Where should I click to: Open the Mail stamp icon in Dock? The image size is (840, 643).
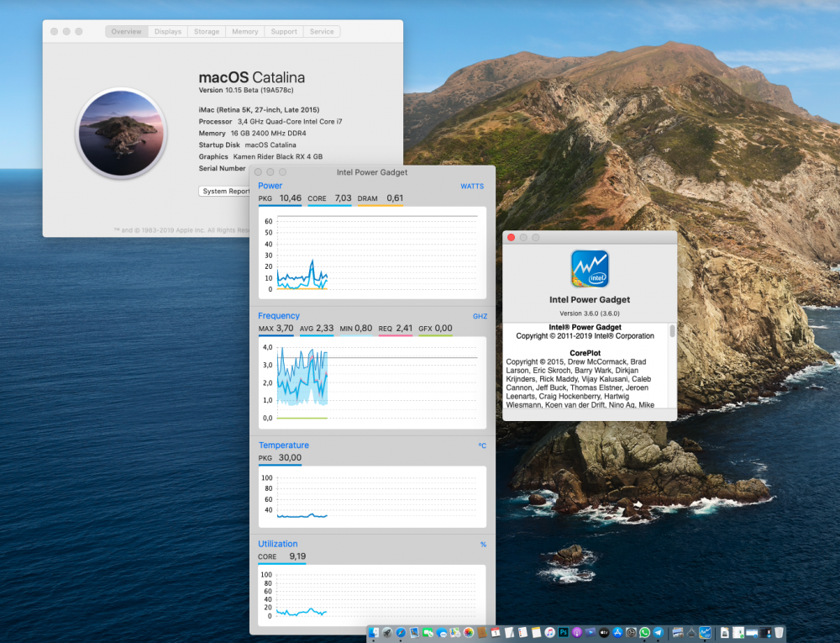414,632
